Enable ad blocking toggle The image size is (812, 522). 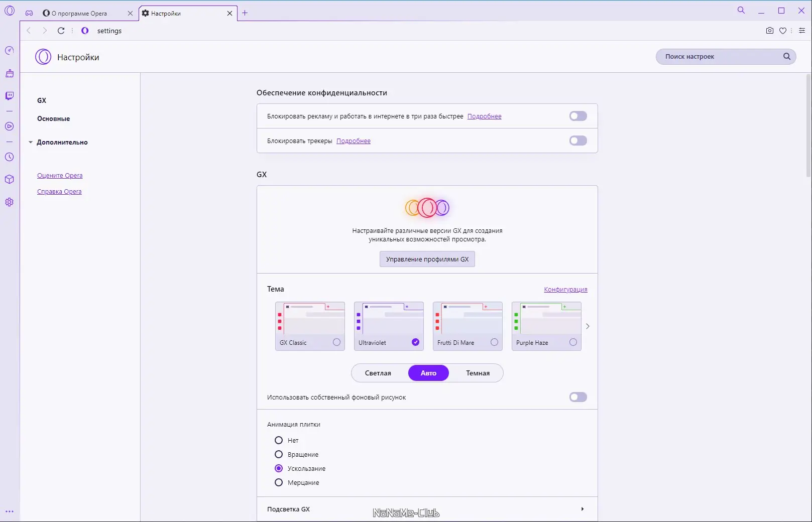tap(578, 116)
